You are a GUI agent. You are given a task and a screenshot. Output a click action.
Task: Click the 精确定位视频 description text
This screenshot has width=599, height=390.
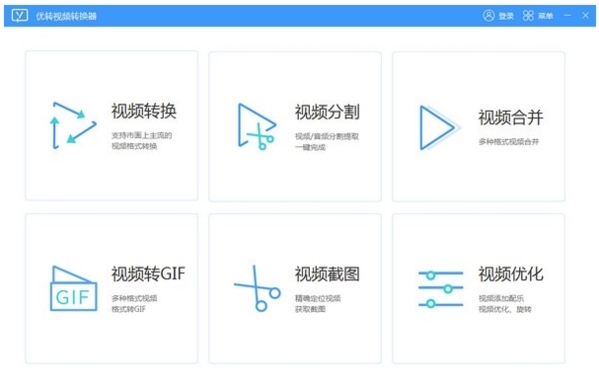tap(317, 298)
